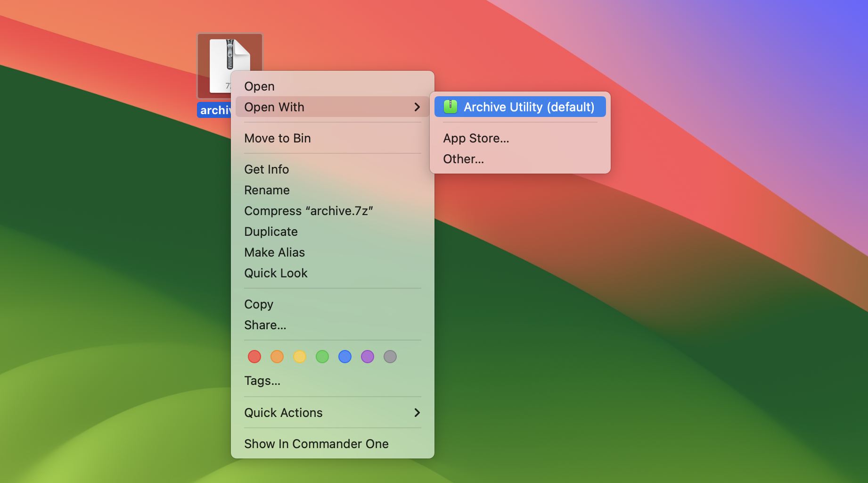Image resolution: width=868 pixels, height=483 pixels.
Task: Click the archive file name label
Action: pos(214,110)
